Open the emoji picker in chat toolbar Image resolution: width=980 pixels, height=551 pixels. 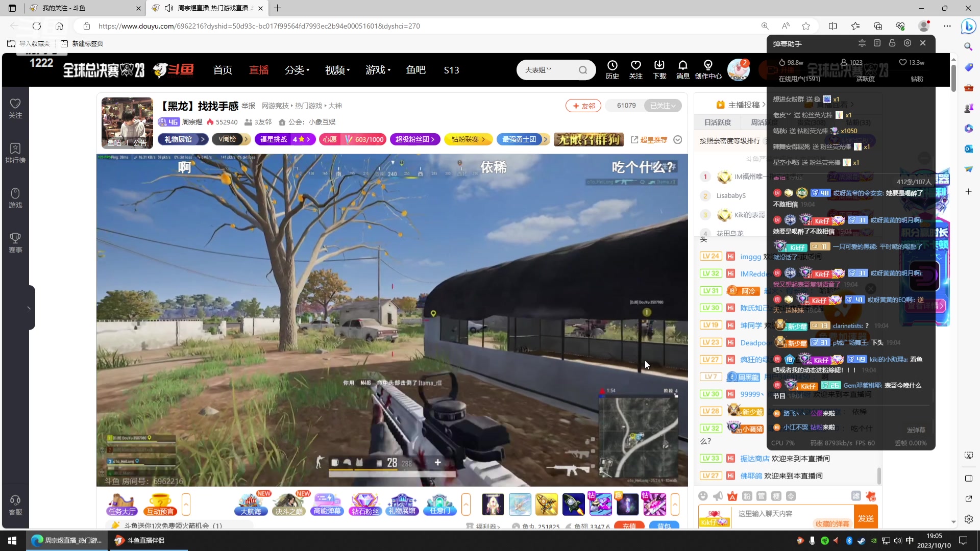coord(703,496)
